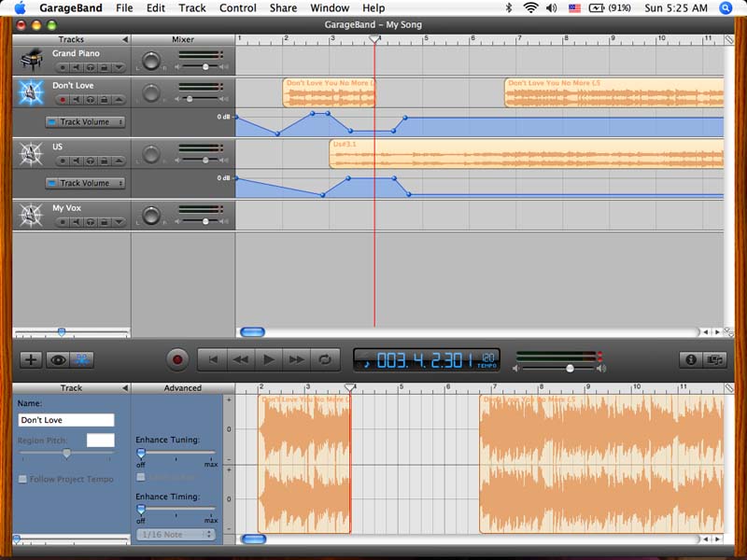Disable recording on Don't Love track
Image resolution: width=747 pixels, height=560 pixels.
pos(63,100)
